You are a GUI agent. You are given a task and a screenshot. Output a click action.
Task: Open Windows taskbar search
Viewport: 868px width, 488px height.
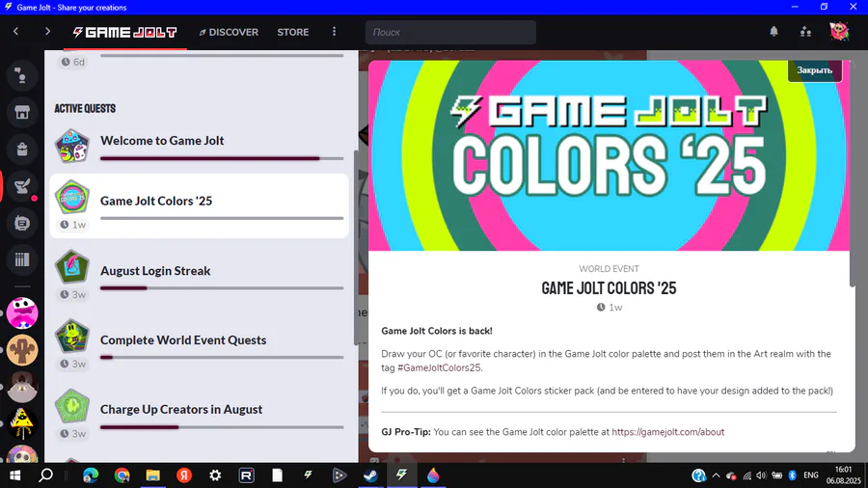[46, 475]
